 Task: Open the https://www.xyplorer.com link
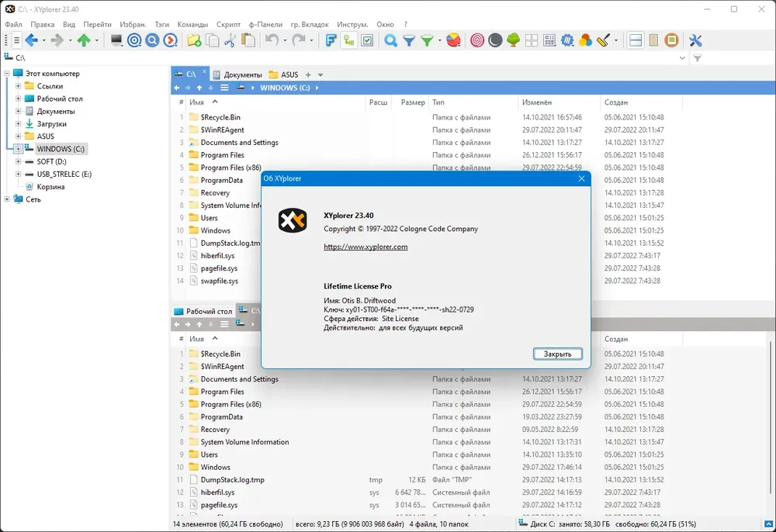click(x=365, y=247)
